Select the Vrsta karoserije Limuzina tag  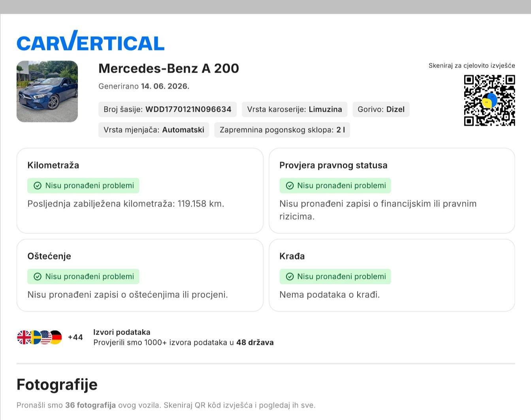tap(294, 109)
